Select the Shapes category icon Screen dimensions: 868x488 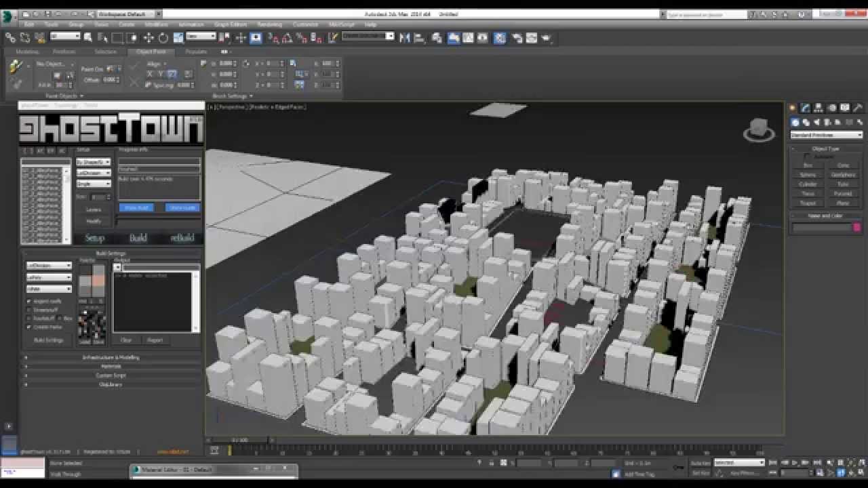(x=806, y=123)
